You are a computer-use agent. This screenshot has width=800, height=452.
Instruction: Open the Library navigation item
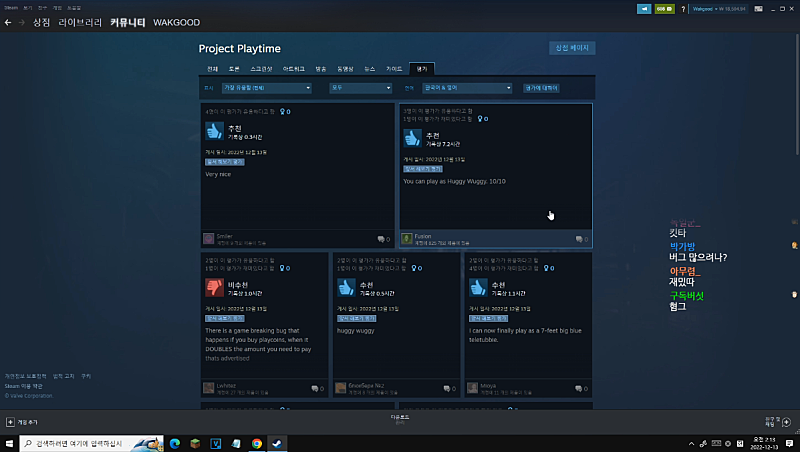tap(80, 22)
